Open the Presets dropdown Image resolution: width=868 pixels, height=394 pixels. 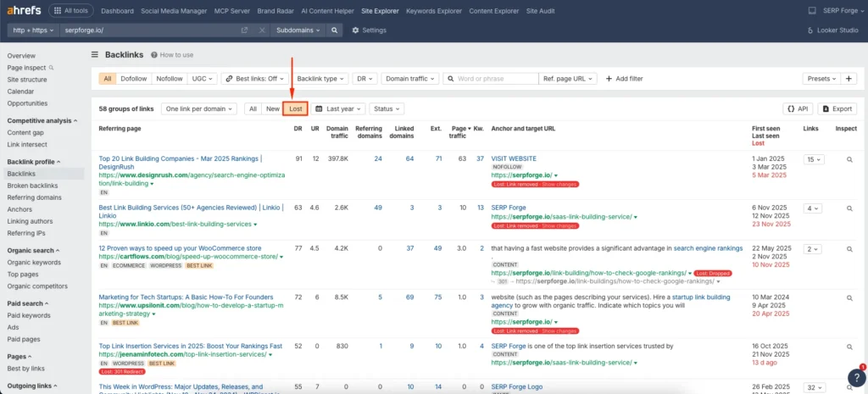pyautogui.click(x=821, y=79)
